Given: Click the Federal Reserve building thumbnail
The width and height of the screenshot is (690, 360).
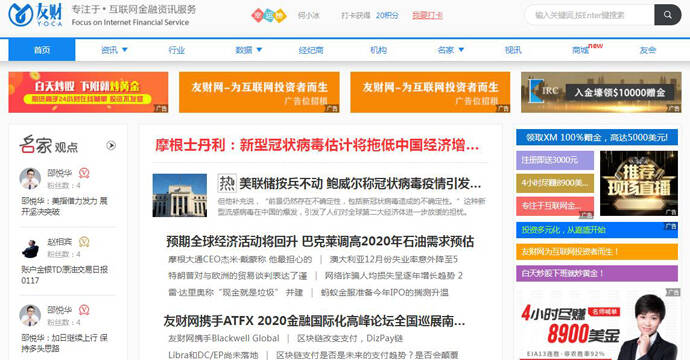Looking at the screenshot, I should pos(180,195).
